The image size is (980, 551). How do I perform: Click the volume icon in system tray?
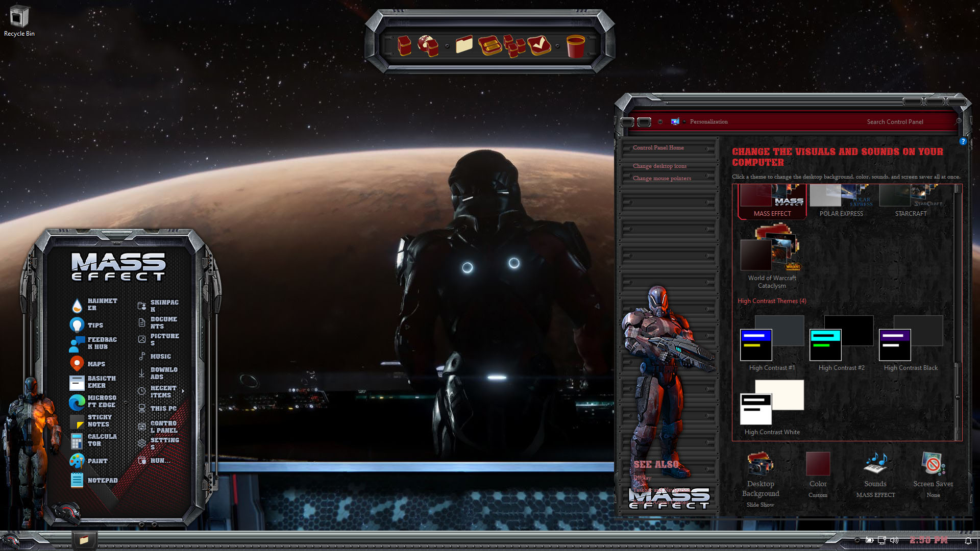(894, 540)
